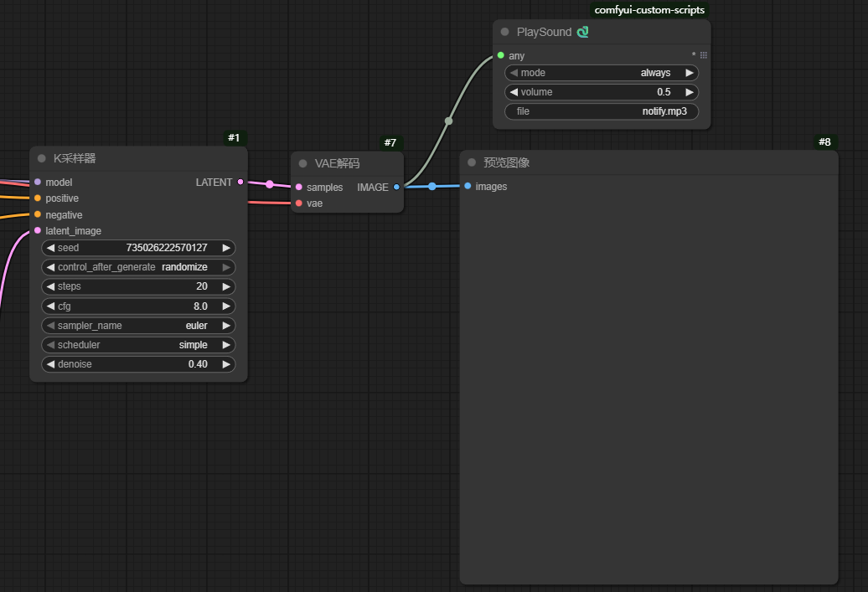Viewport: 868px width, 592px height.
Task: Open the scheduler simple dropdown
Action: 138,345
